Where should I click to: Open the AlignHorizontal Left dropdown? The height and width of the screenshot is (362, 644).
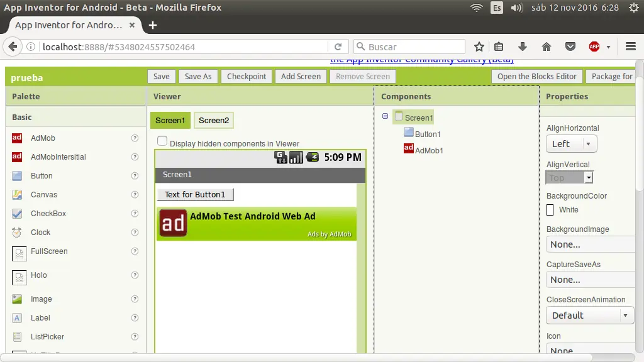click(571, 144)
